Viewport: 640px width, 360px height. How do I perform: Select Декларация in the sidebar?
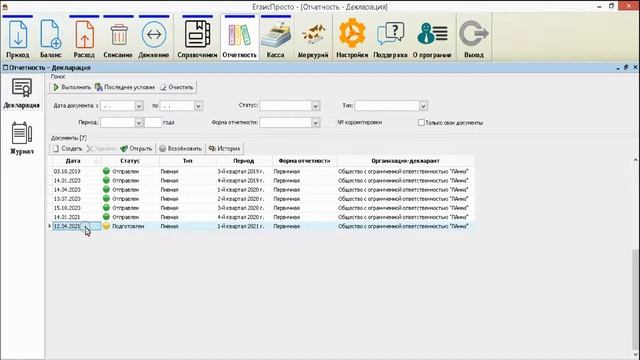[x=22, y=93]
